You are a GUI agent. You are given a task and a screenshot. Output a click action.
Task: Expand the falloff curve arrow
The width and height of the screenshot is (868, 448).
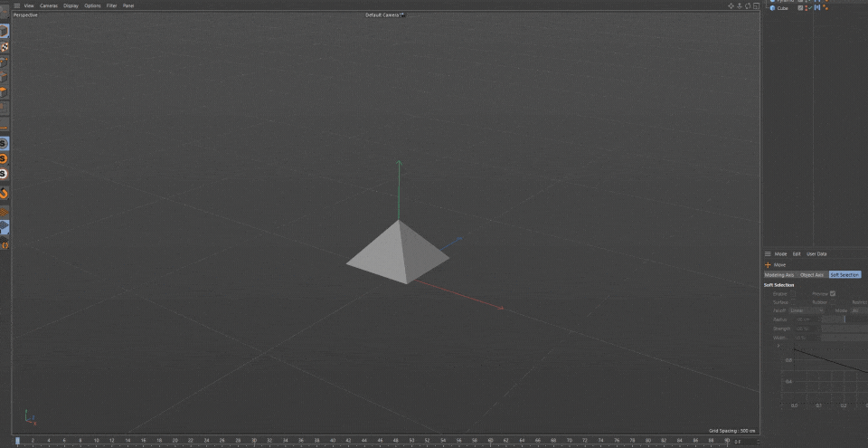point(778,346)
